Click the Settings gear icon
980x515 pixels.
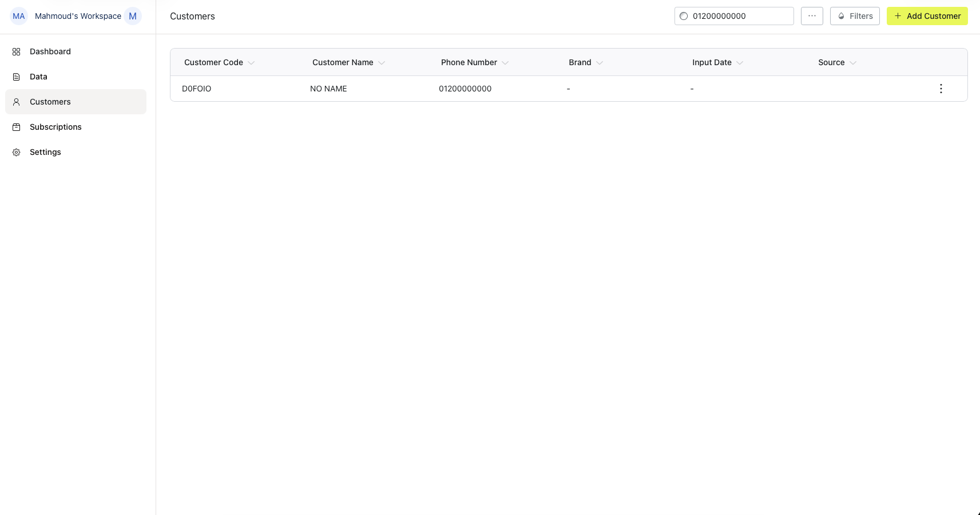17,152
